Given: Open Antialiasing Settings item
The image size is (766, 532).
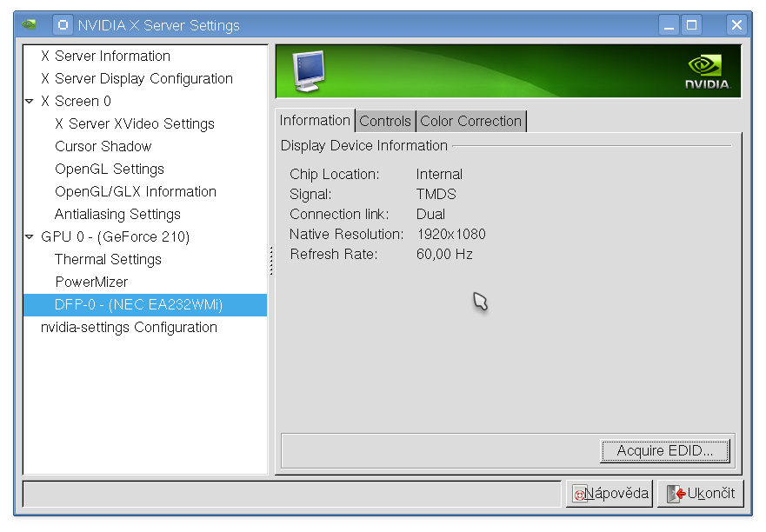Looking at the screenshot, I should 117,214.
